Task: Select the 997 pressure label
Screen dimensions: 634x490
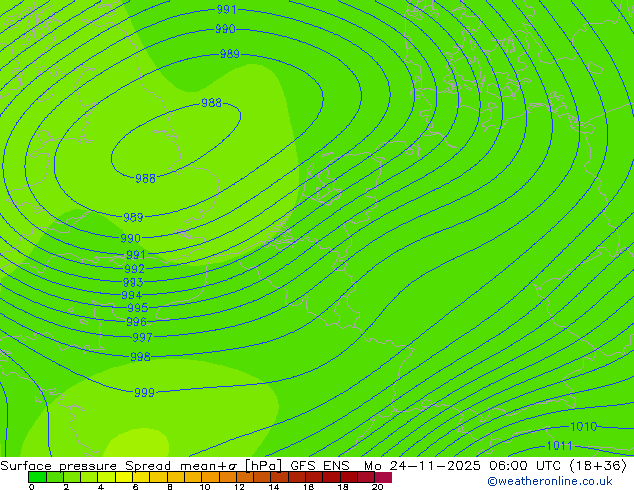Action: [142, 337]
